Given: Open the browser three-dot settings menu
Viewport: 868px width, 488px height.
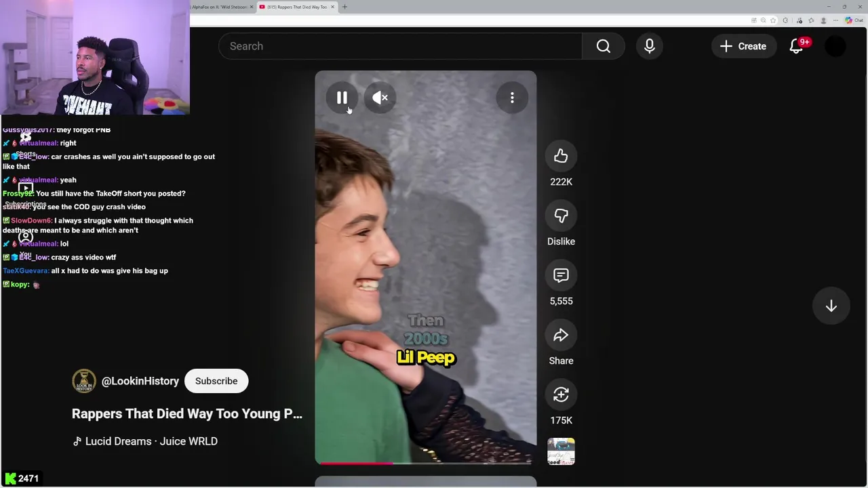Looking at the screenshot, I should coord(835,20).
